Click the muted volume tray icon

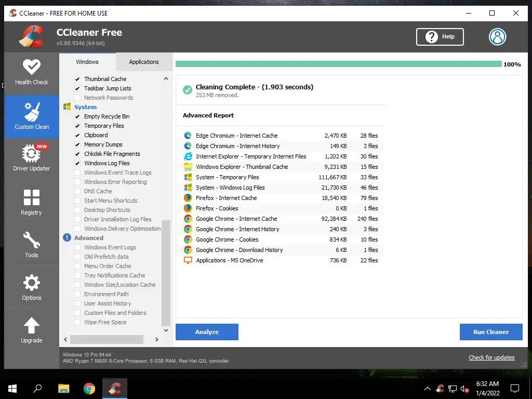(x=464, y=389)
